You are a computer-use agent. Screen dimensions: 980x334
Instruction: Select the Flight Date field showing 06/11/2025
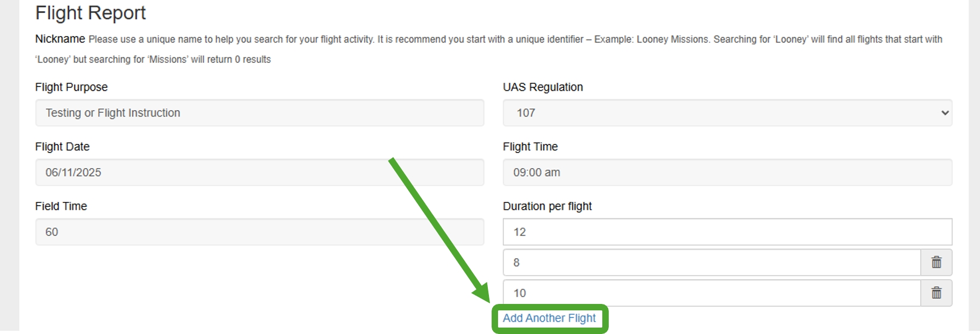260,172
